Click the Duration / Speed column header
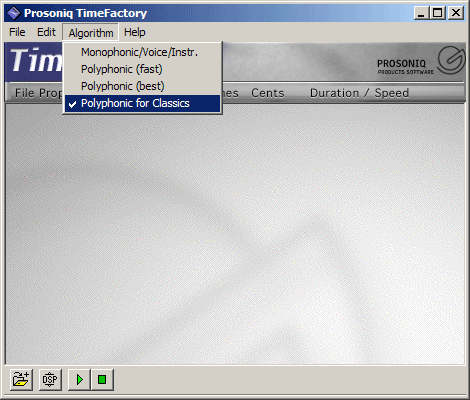 click(x=359, y=93)
